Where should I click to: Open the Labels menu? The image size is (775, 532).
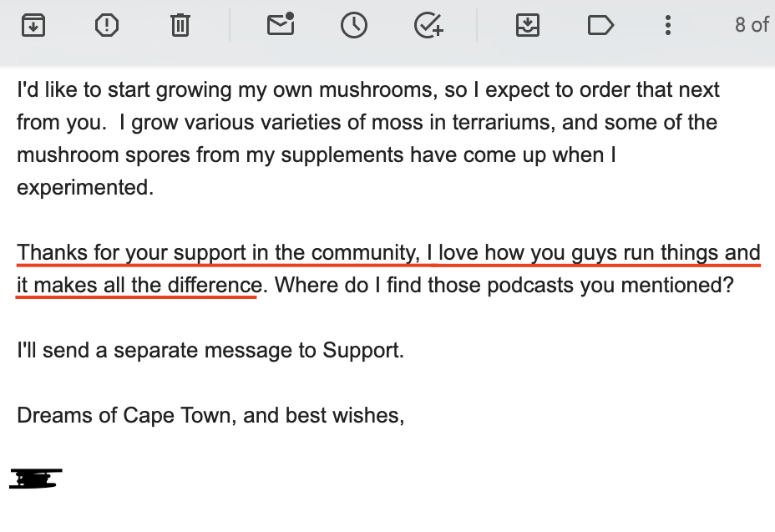tap(600, 25)
